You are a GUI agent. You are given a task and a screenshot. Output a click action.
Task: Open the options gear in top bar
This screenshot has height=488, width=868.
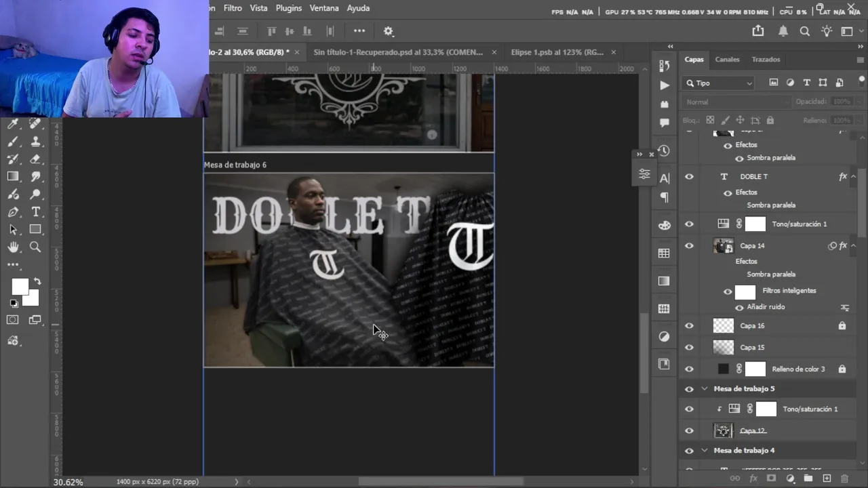pyautogui.click(x=388, y=31)
